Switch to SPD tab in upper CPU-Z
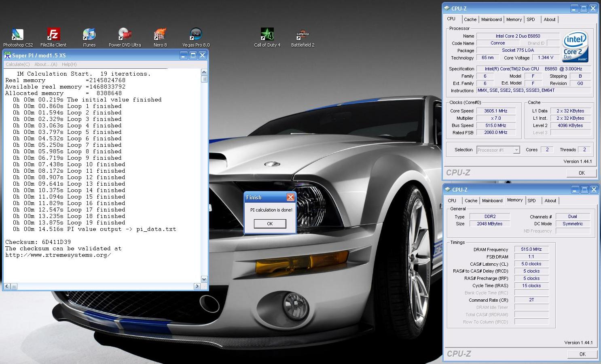 pyautogui.click(x=531, y=19)
